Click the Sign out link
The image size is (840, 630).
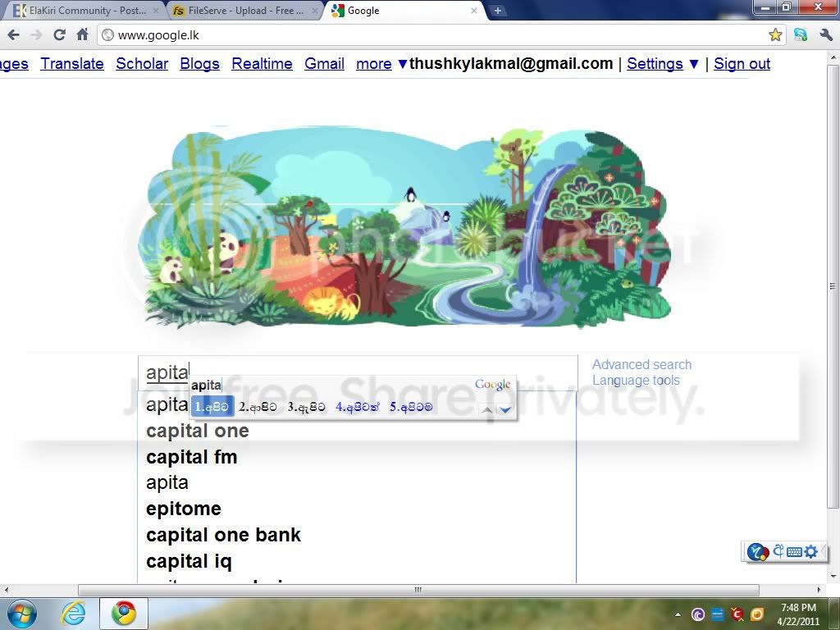click(x=742, y=64)
